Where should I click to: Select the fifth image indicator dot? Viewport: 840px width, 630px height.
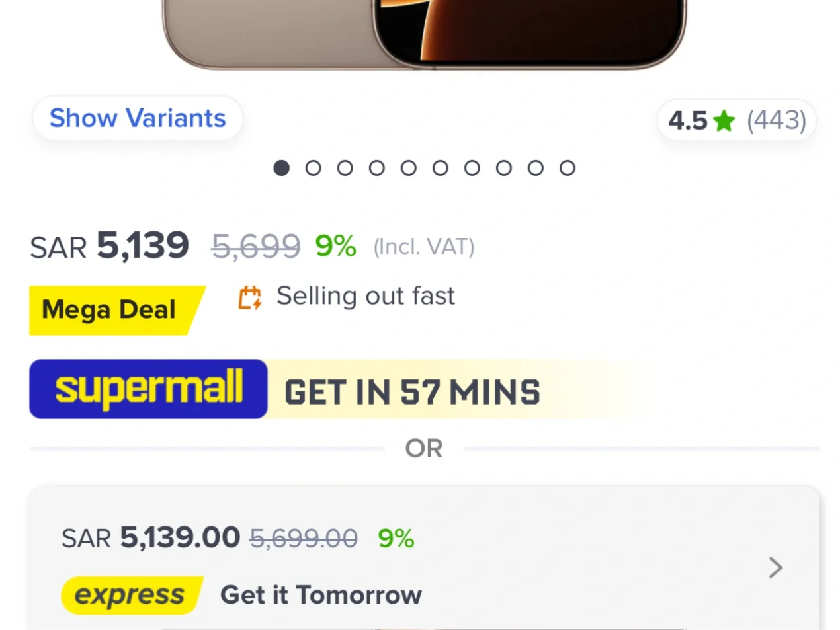coord(408,168)
